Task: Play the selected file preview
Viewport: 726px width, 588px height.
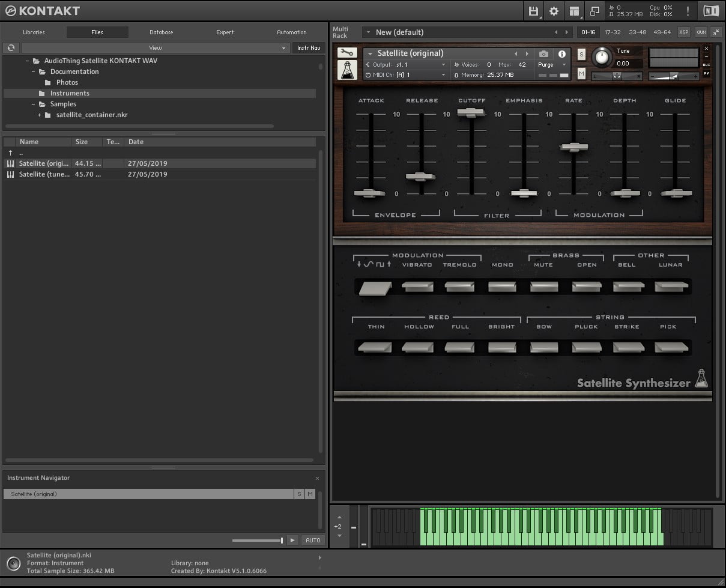Action: [x=292, y=541]
